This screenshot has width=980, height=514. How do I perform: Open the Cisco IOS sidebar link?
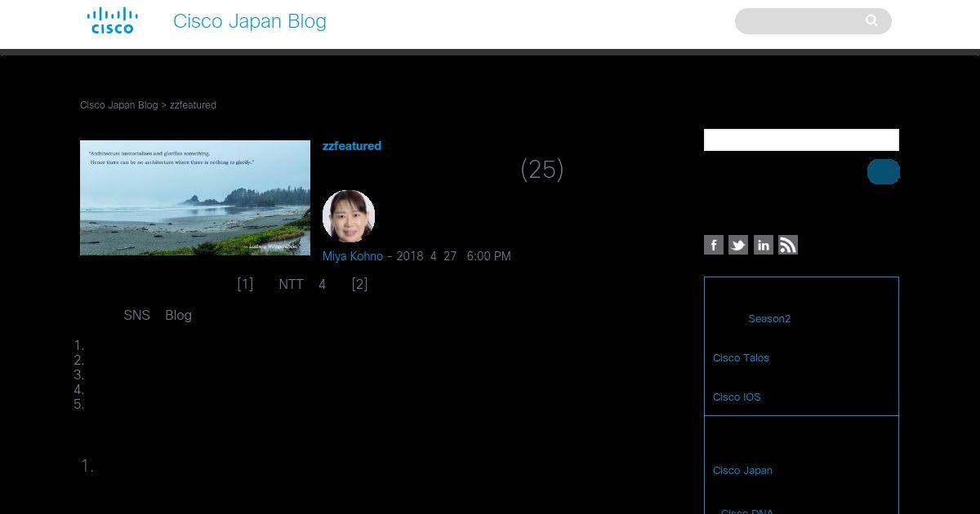coord(737,397)
